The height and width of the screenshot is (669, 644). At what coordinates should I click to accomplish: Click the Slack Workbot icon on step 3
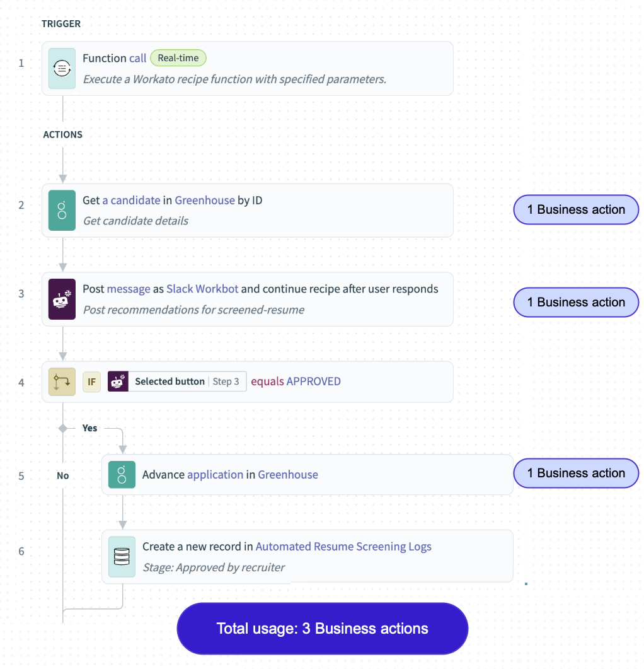pos(62,299)
